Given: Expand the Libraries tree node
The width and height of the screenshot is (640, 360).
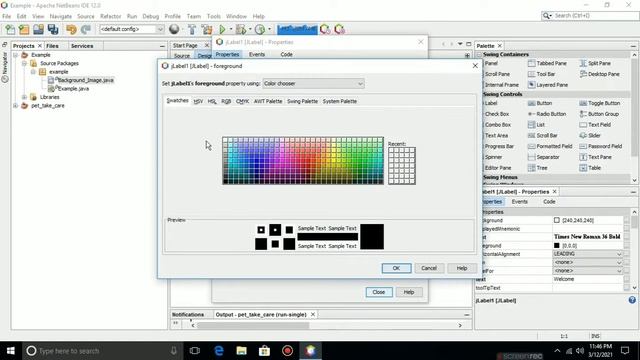Looking at the screenshot, I should tap(24, 97).
